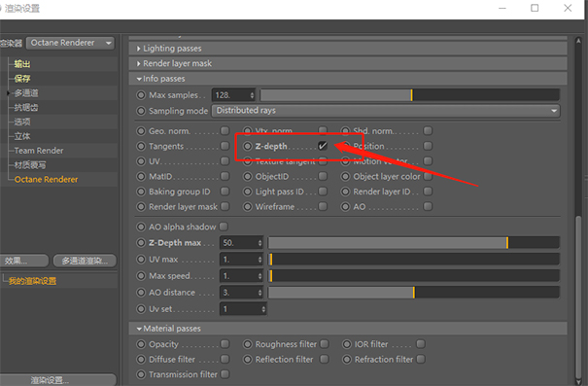The width and height of the screenshot is (588, 386).
Task: Enable the Render layer mask pass checkbox
Action: click(x=225, y=207)
